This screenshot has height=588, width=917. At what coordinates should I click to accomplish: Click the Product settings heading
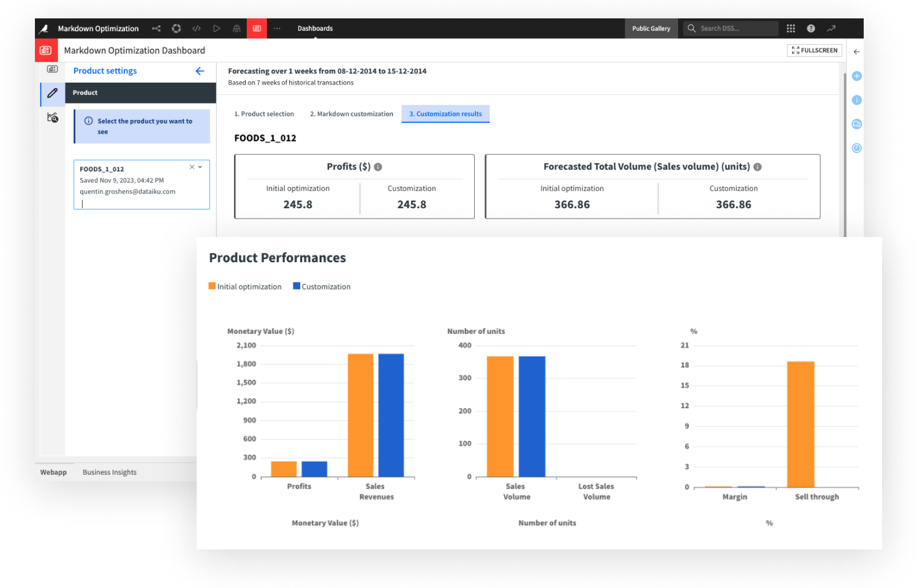(105, 71)
